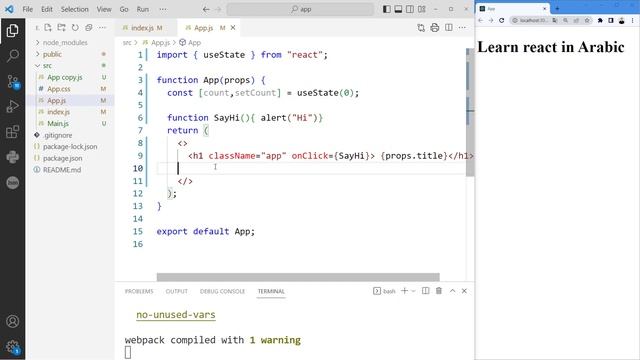The image size is (640, 360).
Task: Open the Python extension view in activity bar
Action: (x=12, y=157)
